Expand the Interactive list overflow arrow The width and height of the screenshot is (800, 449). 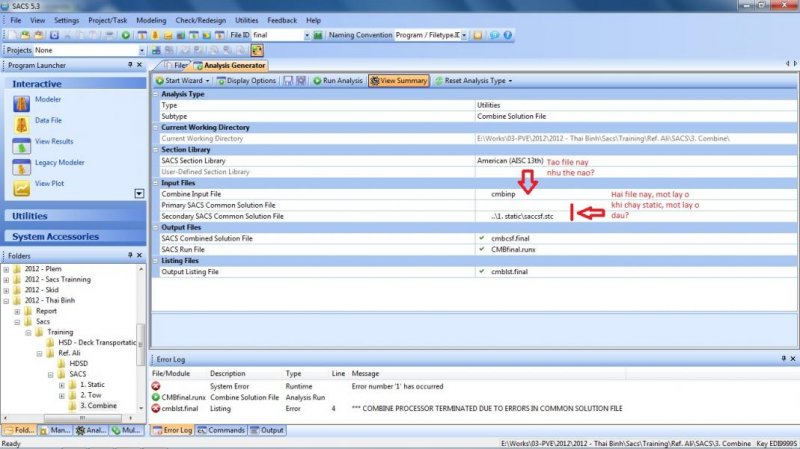click(x=139, y=194)
